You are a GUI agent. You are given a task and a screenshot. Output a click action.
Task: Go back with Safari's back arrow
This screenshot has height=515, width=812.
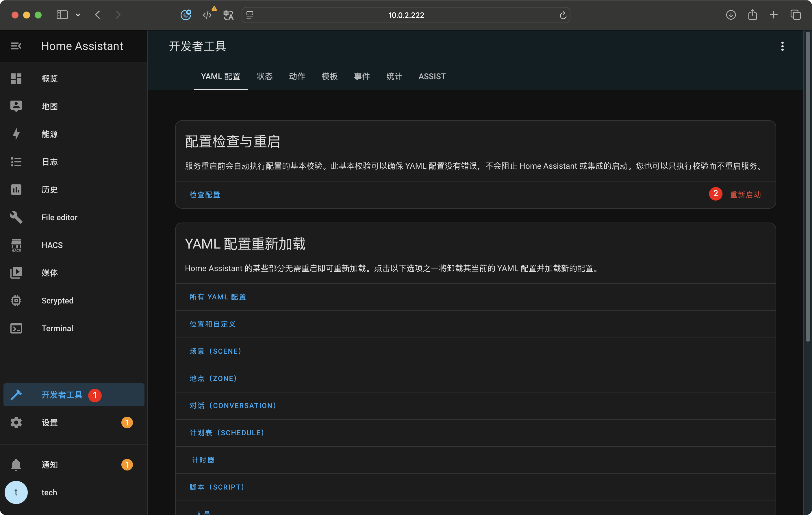pyautogui.click(x=98, y=15)
